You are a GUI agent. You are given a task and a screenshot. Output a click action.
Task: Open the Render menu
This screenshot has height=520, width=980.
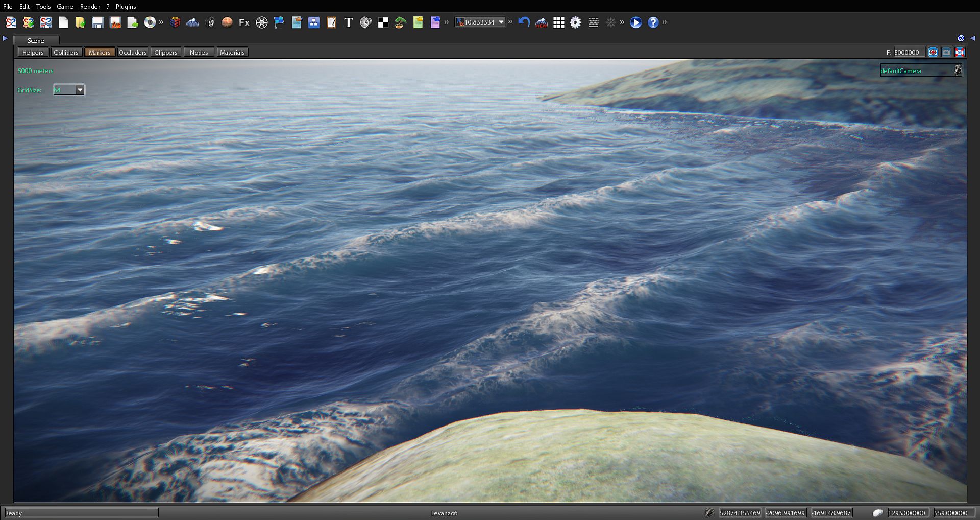(90, 7)
